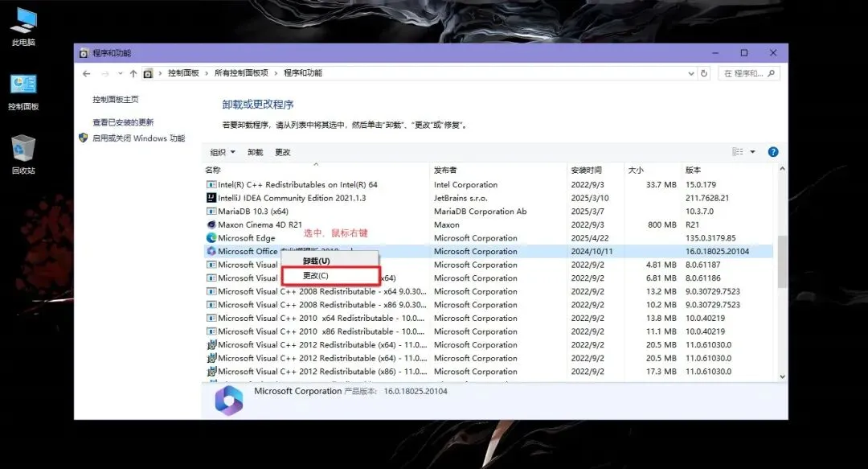
Task: Select Visual C++ 2008 Redistributable x64 row
Action: [489, 291]
